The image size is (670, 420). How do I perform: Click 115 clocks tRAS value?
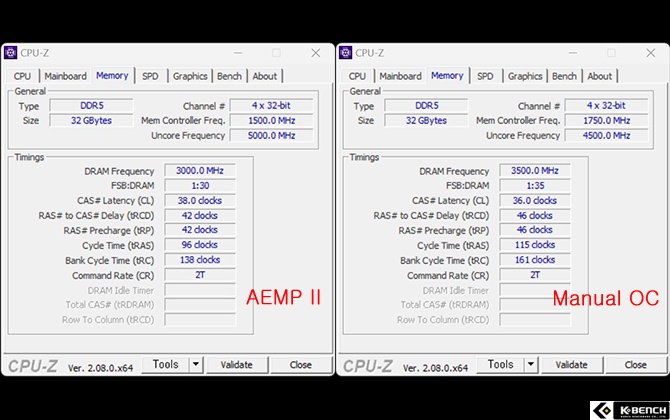click(535, 245)
